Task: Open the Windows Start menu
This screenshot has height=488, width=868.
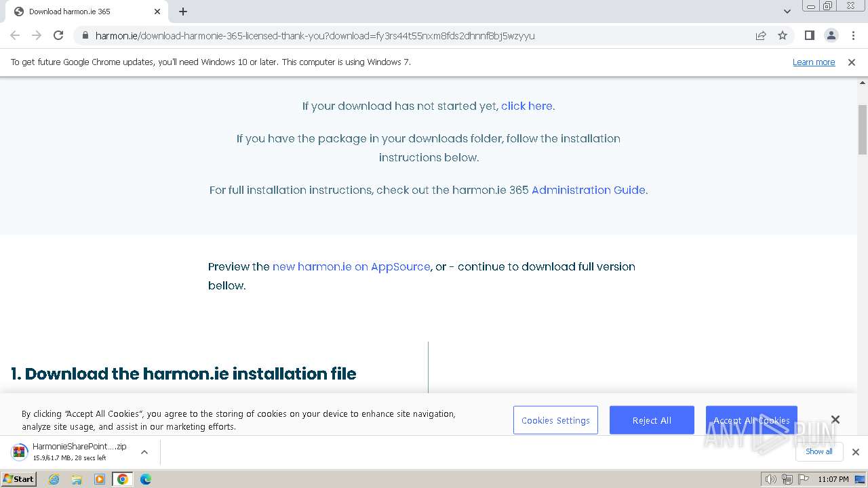Action: point(19,479)
